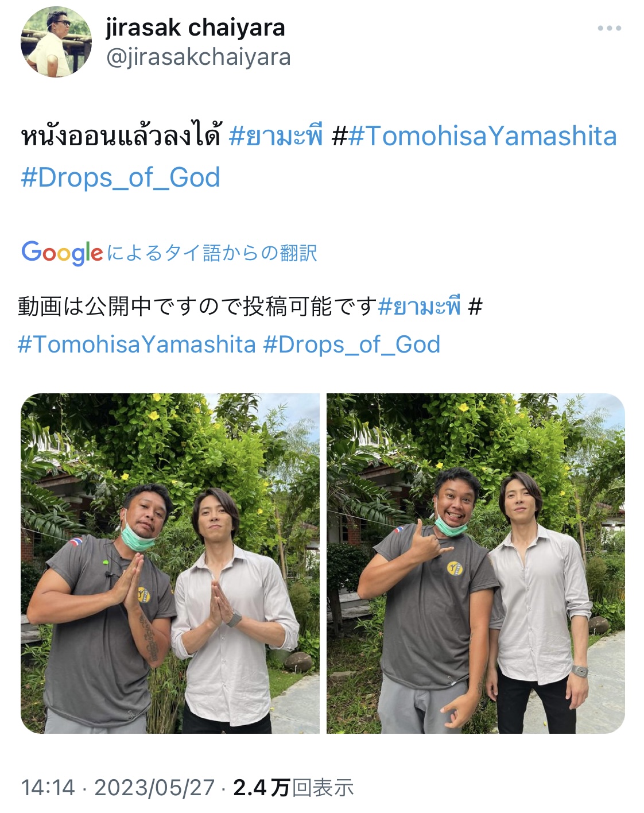
Task: Tap the original Thai tweet text
Action: (121, 137)
